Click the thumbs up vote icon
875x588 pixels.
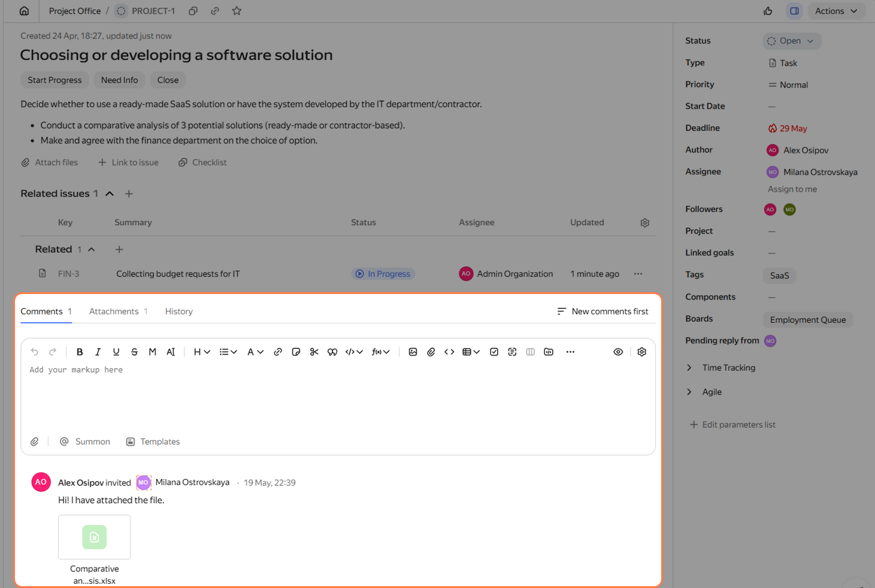[768, 11]
